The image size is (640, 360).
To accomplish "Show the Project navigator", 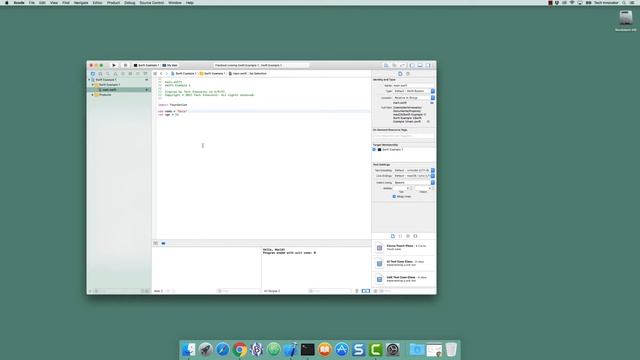I will pyautogui.click(x=93, y=74).
